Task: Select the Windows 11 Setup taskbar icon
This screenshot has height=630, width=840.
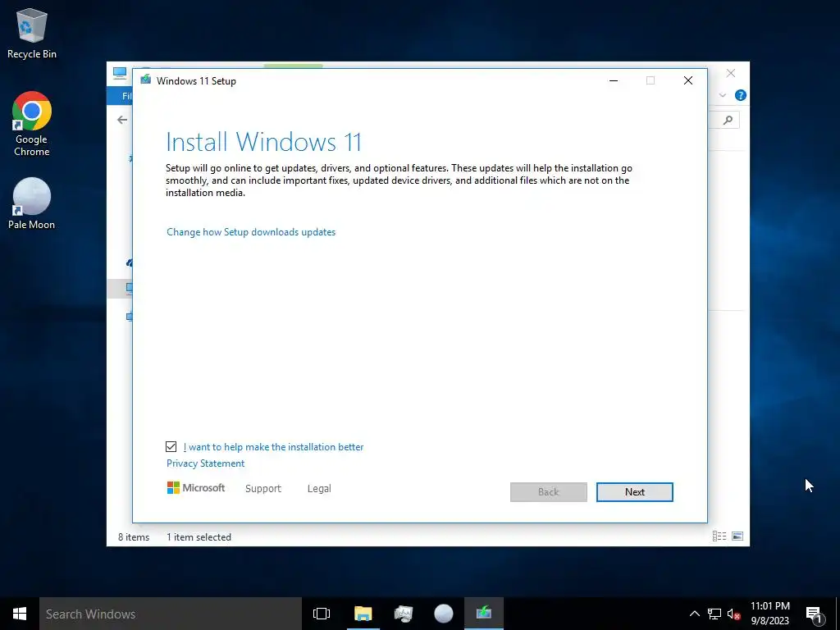Action: 484,614
